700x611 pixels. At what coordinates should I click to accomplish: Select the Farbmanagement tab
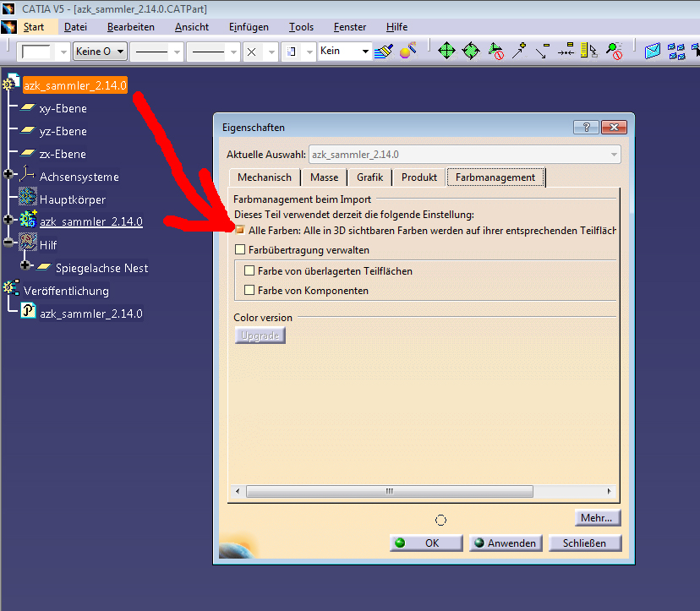pos(495,177)
